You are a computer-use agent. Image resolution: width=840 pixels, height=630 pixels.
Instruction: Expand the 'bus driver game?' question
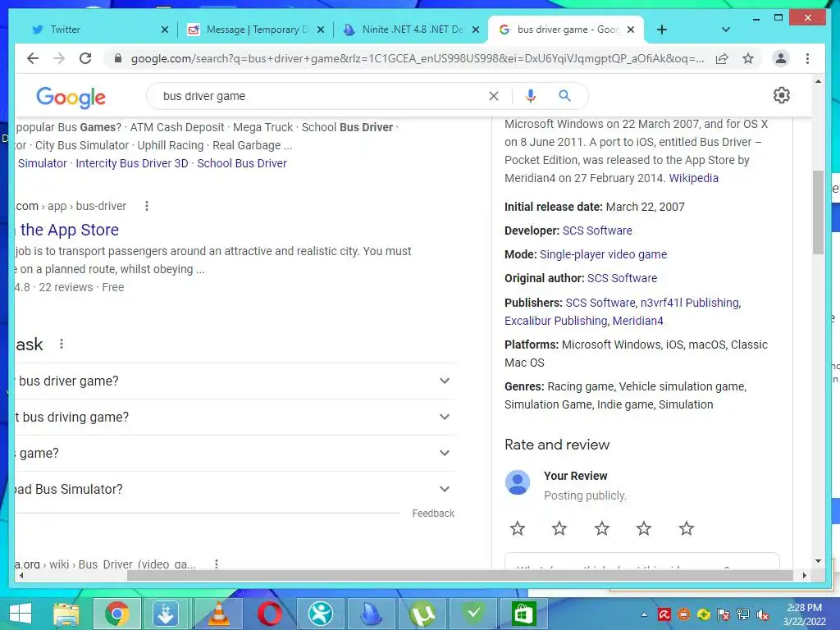235,381
